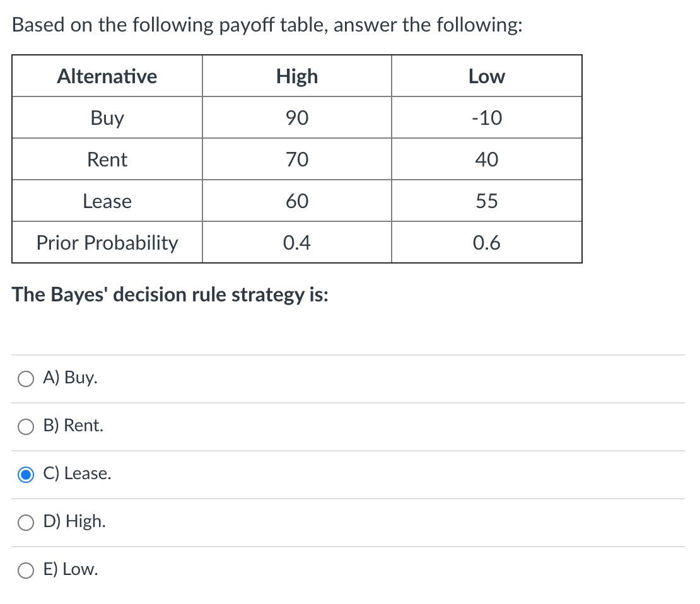Click the High column header cell
The width and height of the screenshot is (700, 604).
tap(297, 76)
